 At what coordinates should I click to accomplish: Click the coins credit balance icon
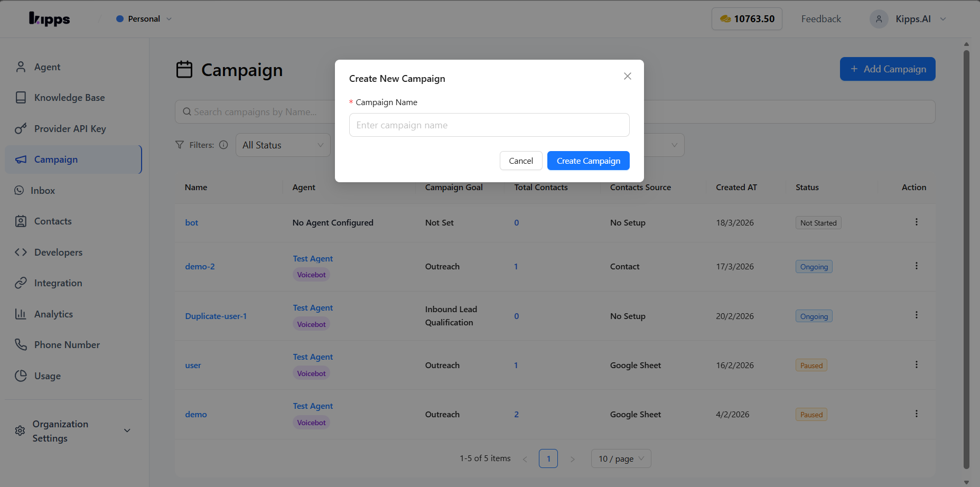725,18
